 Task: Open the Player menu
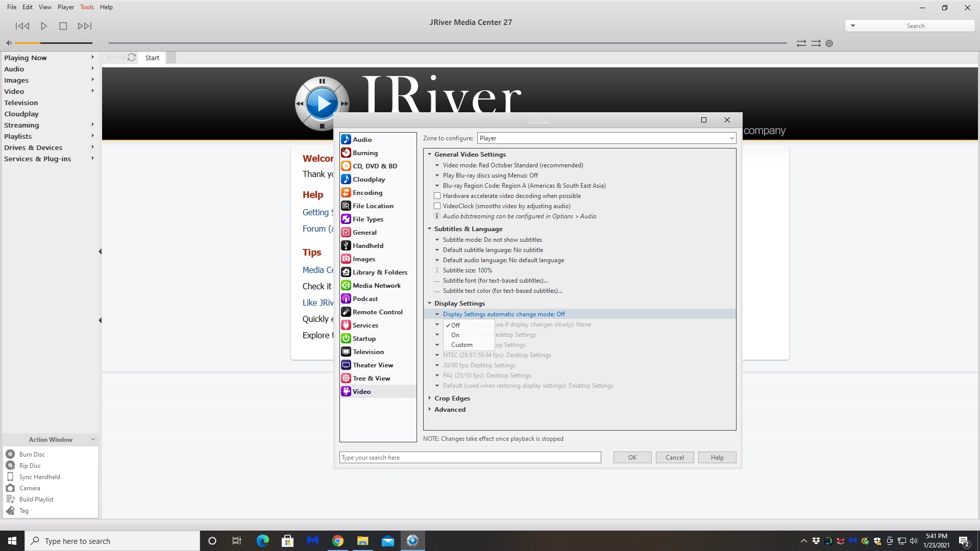coord(66,7)
